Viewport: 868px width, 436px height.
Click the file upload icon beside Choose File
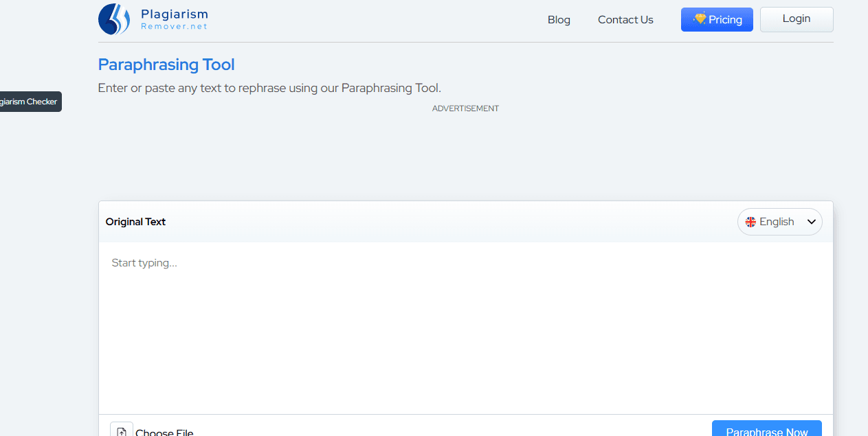click(121, 430)
